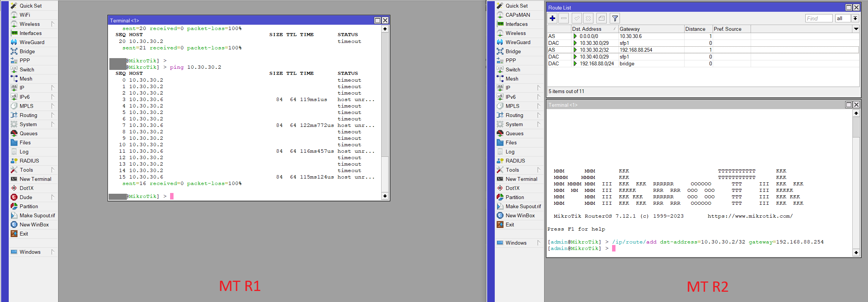Click the R2 terminal scrollbar up arrow

click(x=856, y=113)
